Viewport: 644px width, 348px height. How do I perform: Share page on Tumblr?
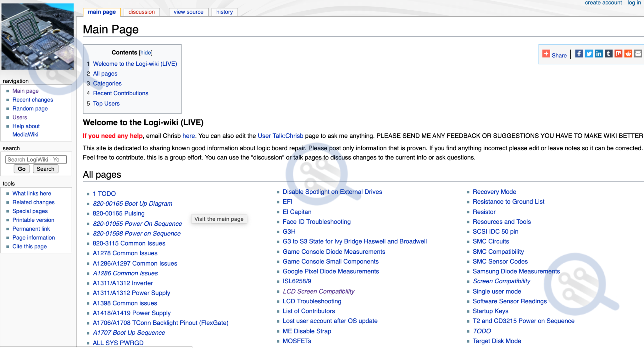pos(608,54)
